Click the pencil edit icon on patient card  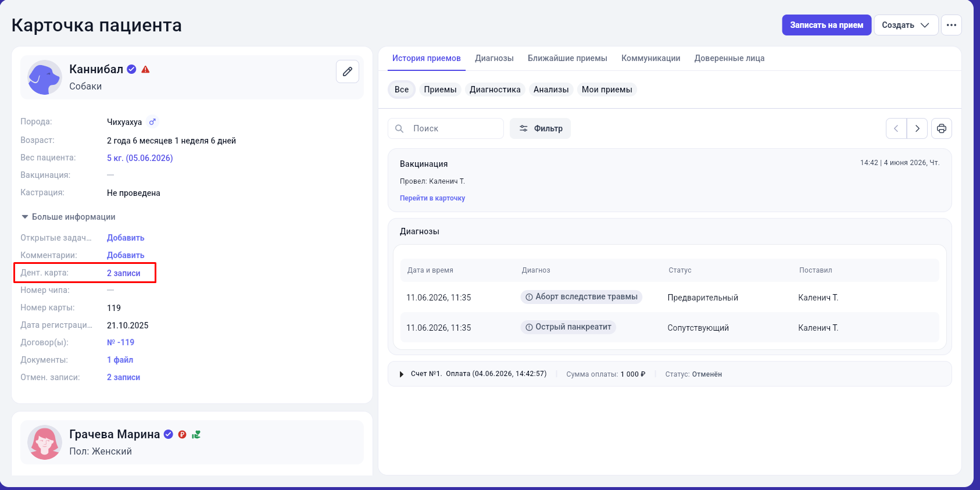[x=347, y=71]
